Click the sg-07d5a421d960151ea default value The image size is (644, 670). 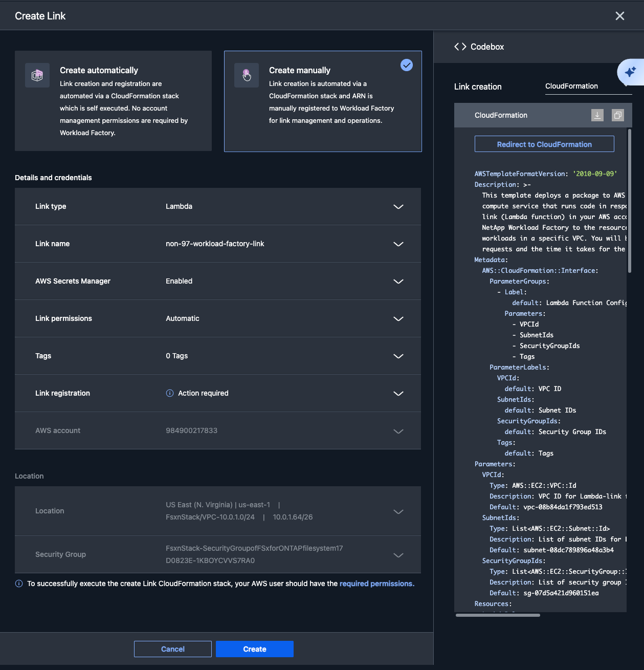click(x=561, y=593)
